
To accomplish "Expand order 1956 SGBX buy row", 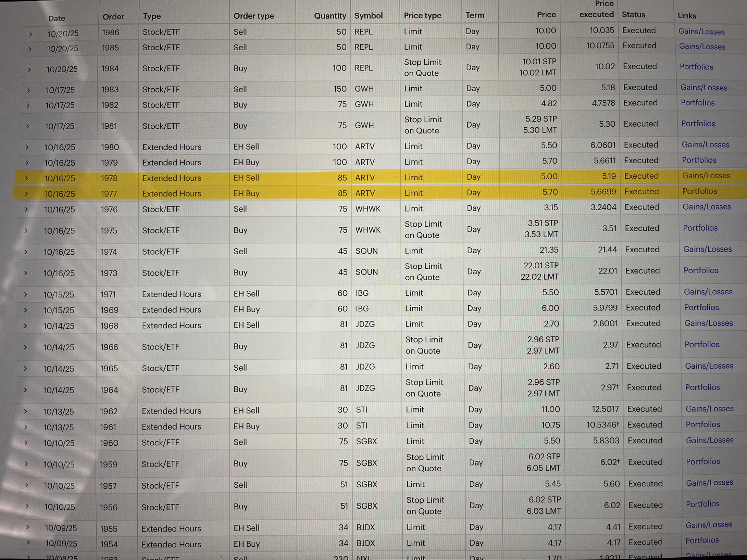I will tap(27, 506).
